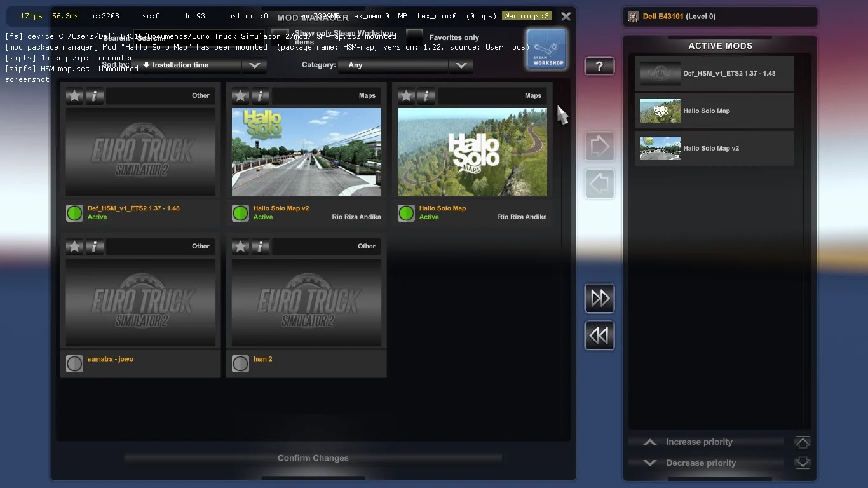
Task: Select Hallo Solo Map in Active Mods list
Action: (x=714, y=111)
